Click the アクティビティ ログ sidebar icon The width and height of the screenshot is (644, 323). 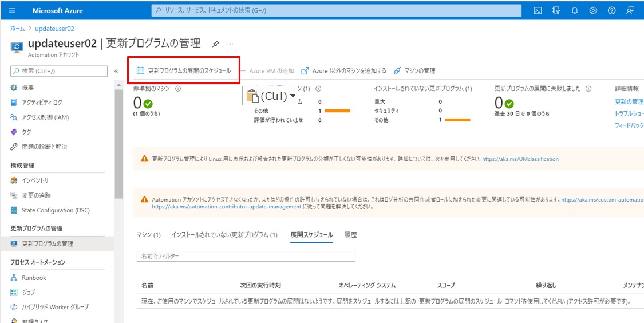14,103
